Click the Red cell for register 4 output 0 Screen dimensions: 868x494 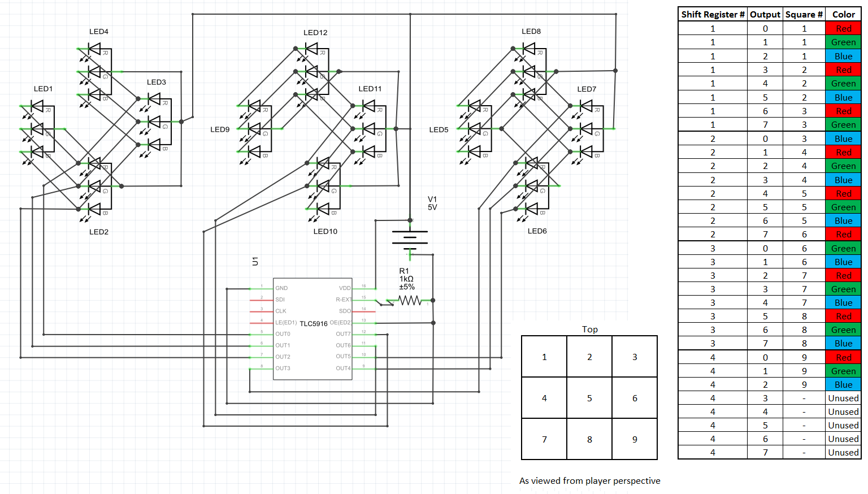pos(843,357)
